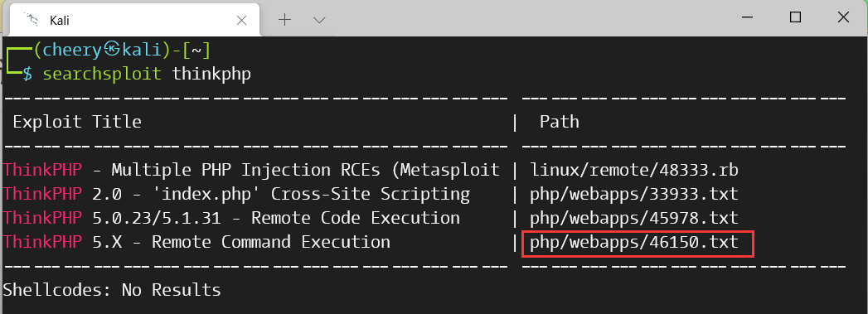
Task: Click the Kali dragon tab icon
Action: [32, 21]
